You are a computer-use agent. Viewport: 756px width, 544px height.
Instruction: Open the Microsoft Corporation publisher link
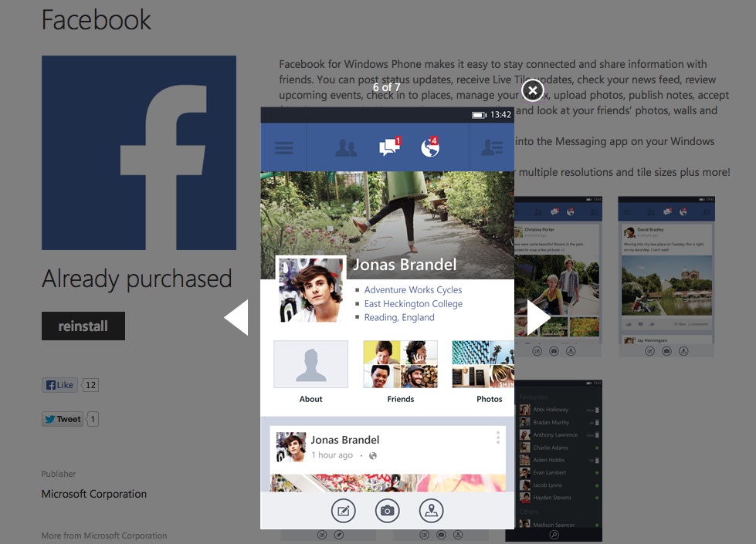[93, 494]
